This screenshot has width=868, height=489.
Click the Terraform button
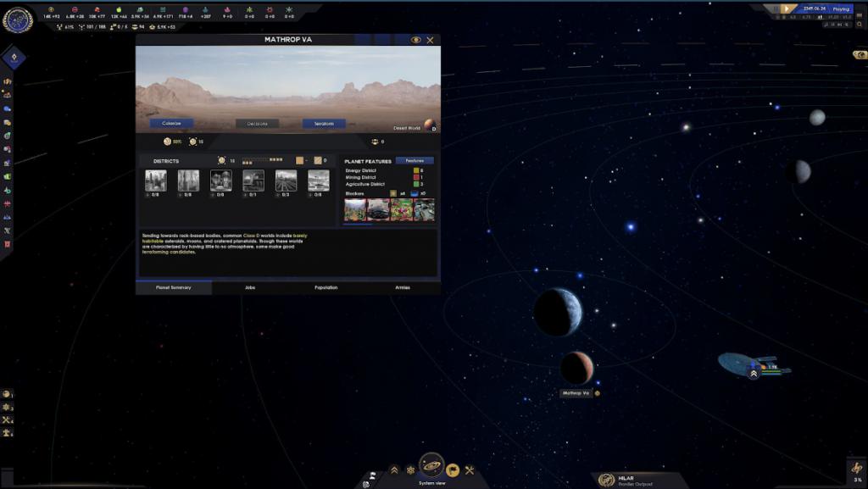point(324,124)
